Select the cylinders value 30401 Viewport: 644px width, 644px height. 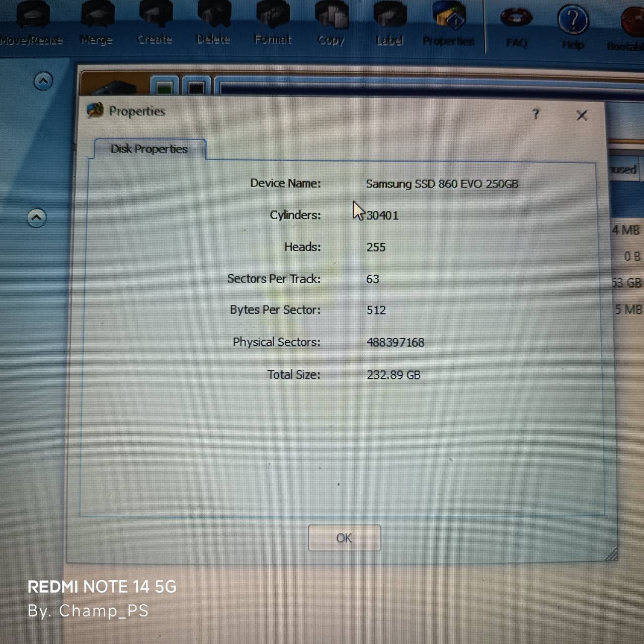click(382, 215)
